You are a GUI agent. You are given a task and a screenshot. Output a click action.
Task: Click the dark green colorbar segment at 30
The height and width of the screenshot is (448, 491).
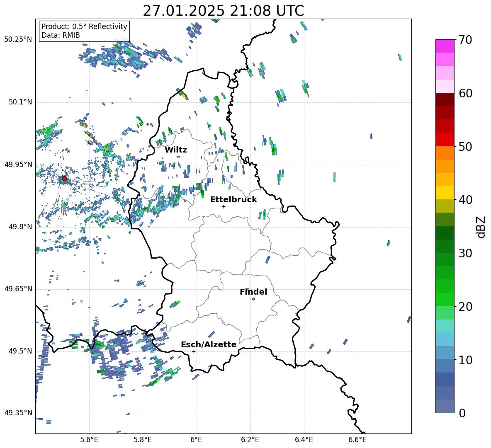coord(445,246)
